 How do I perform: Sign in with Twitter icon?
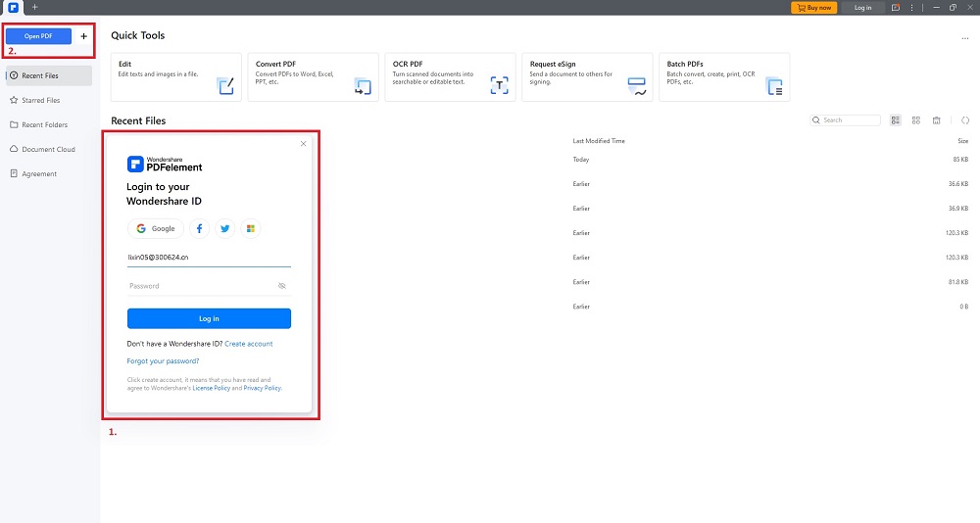click(x=225, y=229)
